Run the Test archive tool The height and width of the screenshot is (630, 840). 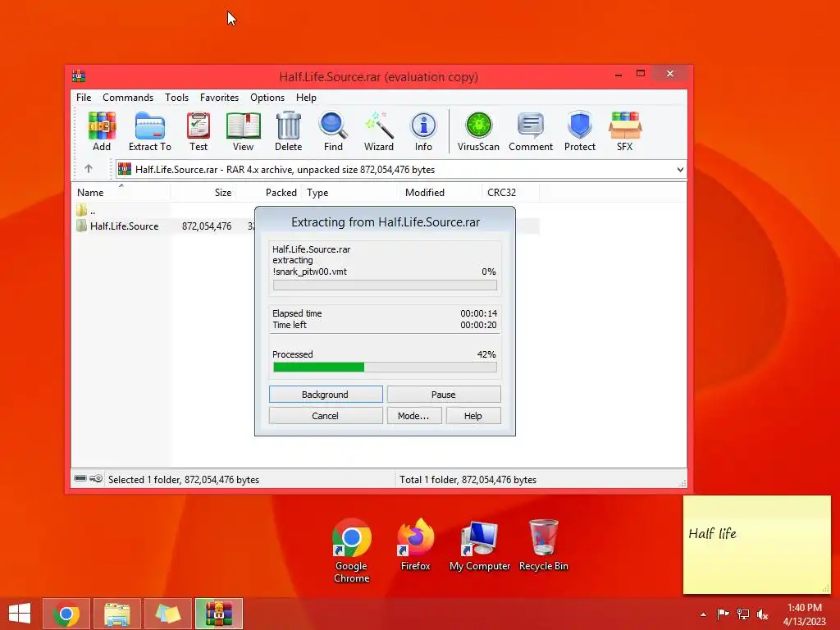pos(199,131)
